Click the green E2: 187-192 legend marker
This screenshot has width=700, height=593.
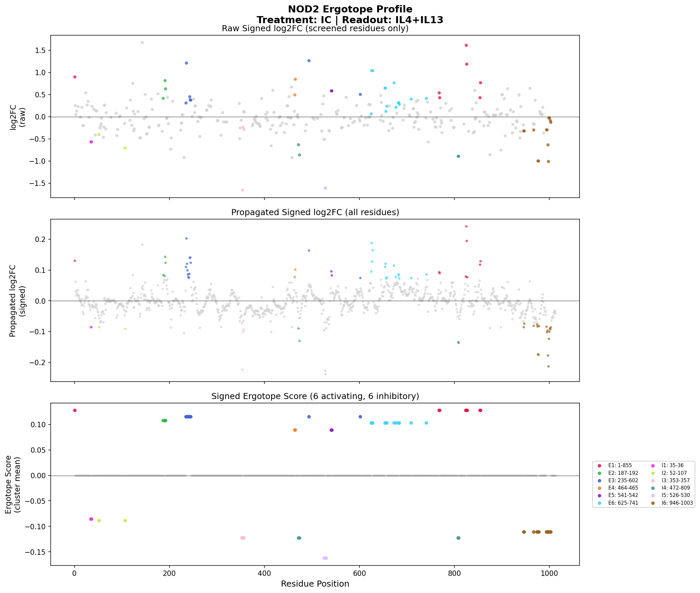point(599,473)
